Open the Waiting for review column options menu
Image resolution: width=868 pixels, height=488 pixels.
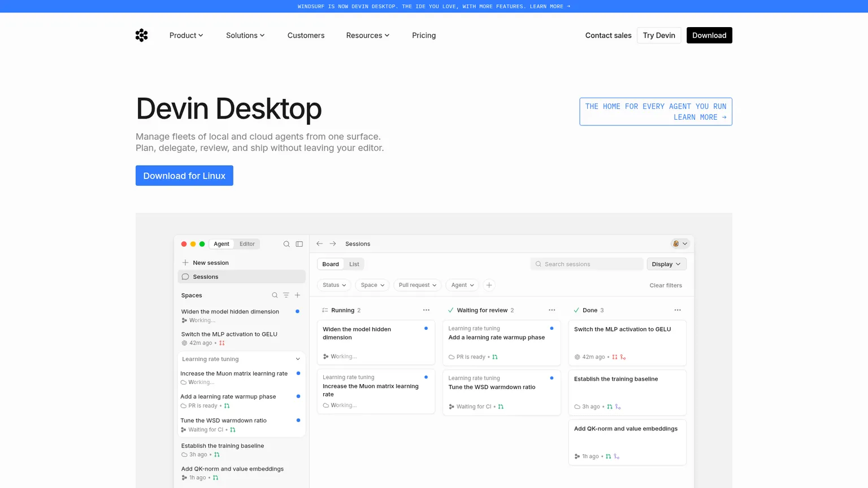tap(552, 310)
